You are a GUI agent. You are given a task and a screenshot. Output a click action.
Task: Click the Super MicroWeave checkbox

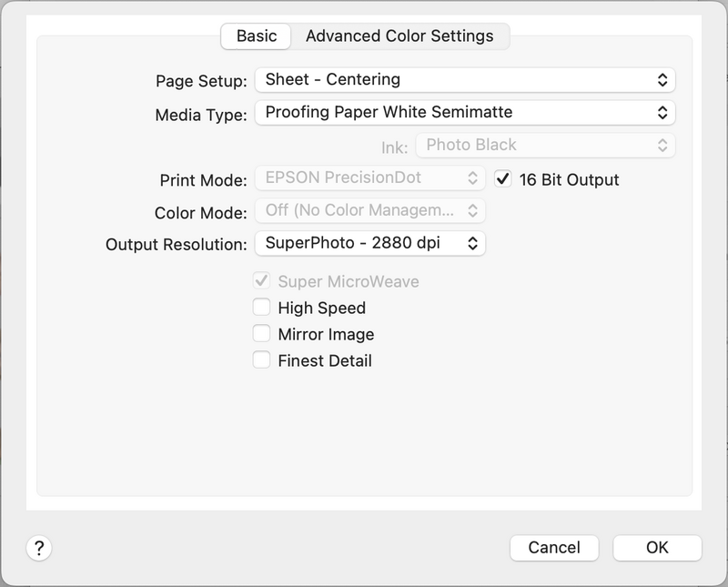(x=262, y=281)
